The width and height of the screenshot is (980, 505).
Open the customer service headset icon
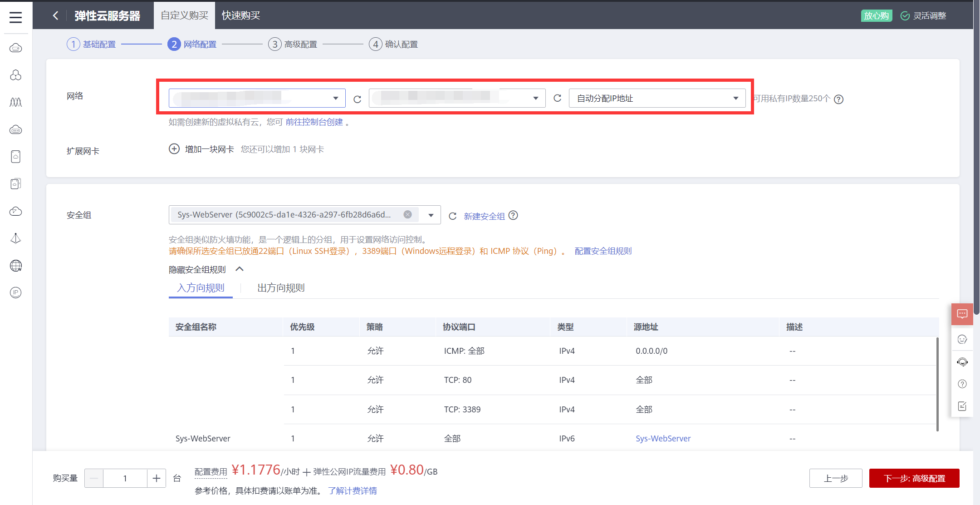click(962, 362)
